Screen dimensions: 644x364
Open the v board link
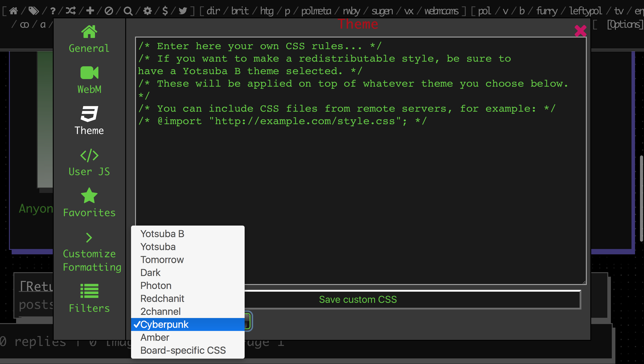pos(505,11)
